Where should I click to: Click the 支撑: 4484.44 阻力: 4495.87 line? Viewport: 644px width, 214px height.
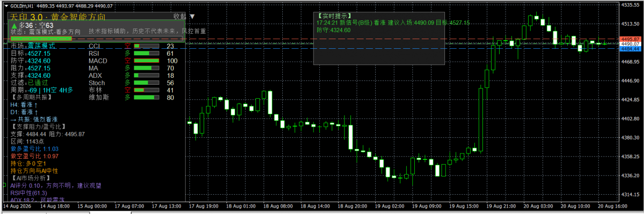pyautogui.click(x=48, y=134)
